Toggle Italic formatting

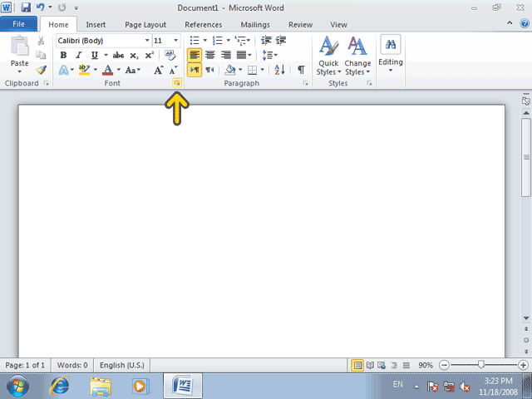(79, 56)
